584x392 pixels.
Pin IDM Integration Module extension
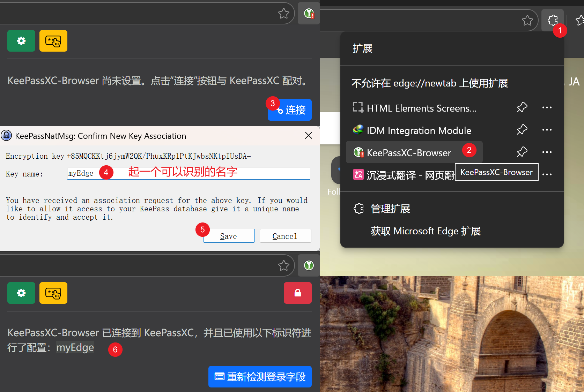[522, 130]
